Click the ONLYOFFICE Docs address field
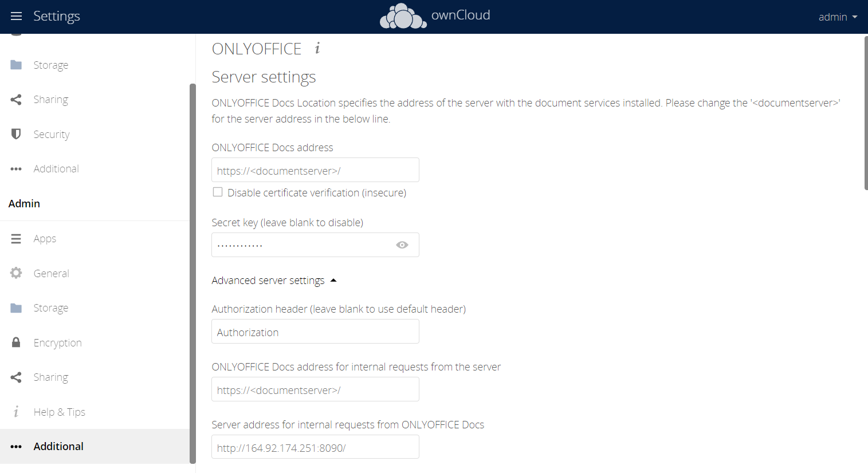The width and height of the screenshot is (868, 473). tap(315, 171)
